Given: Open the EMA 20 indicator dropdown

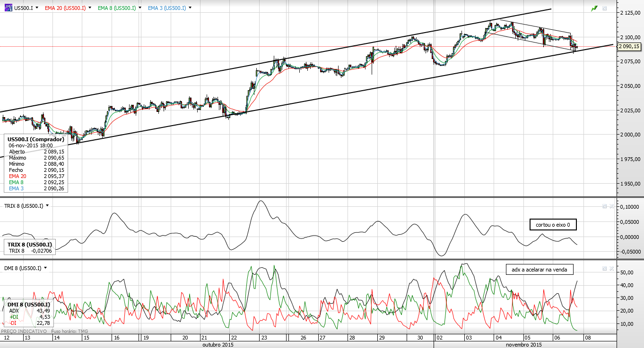Looking at the screenshot, I should [90, 8].
